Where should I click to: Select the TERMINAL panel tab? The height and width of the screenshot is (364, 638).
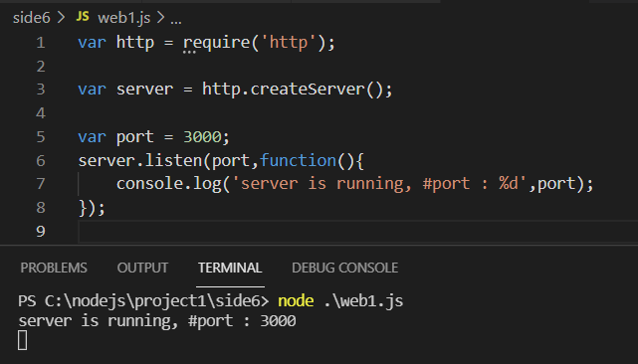[230, 268]
